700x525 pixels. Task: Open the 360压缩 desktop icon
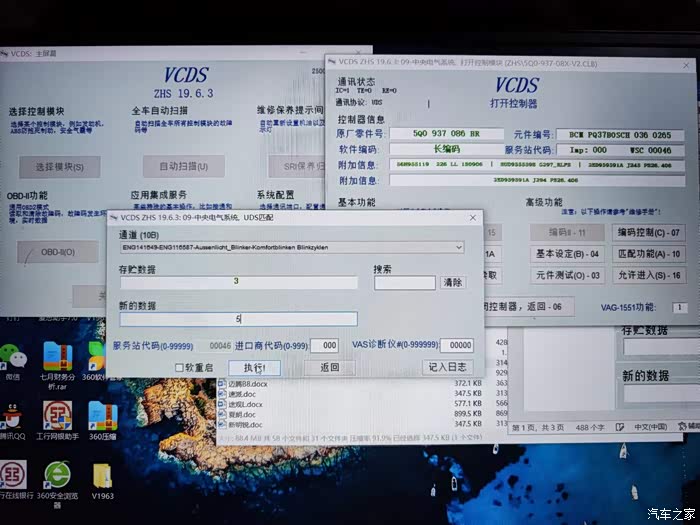[102, 415]
